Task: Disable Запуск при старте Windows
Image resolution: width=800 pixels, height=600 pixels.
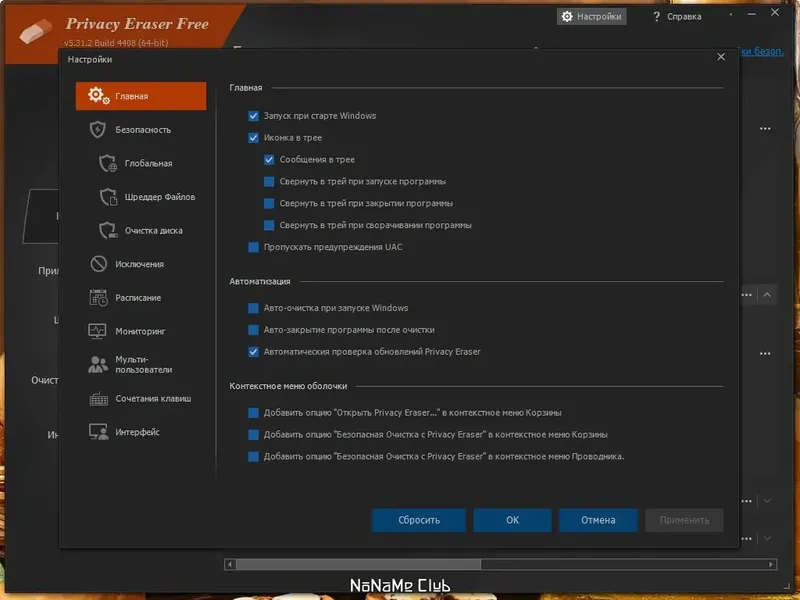Action: (x=253, y=115)
